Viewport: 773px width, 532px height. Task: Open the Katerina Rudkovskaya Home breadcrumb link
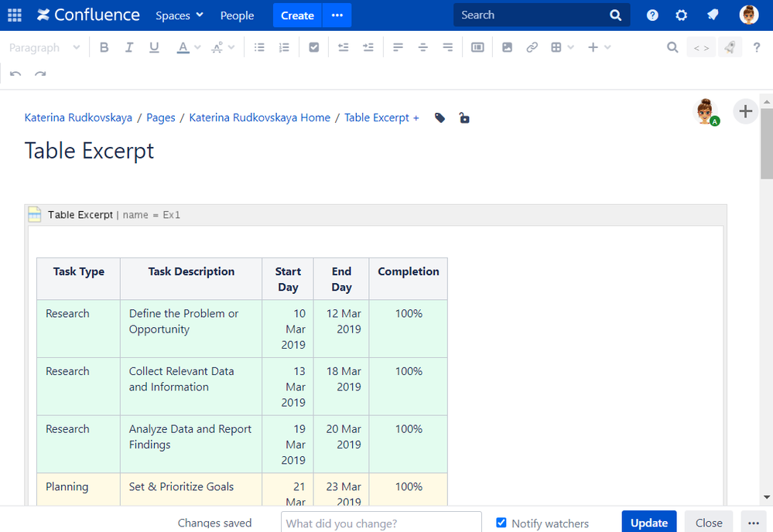[259, 118]
